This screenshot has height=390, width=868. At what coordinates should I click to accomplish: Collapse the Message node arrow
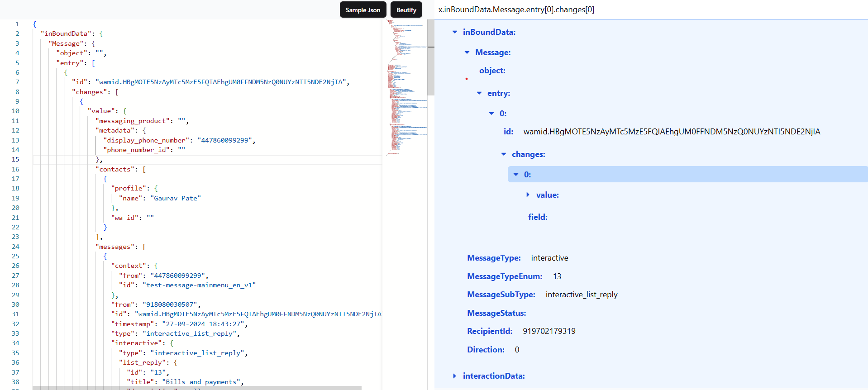pyautogui.click(x=467, y=52)
